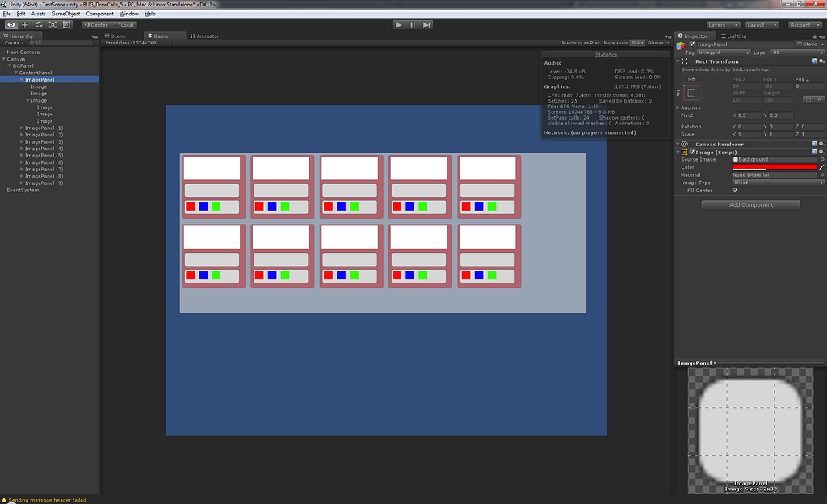Toggle the Static checkbox for ImagePanel
The image size is (827, 504).
(x=800, y=44)
